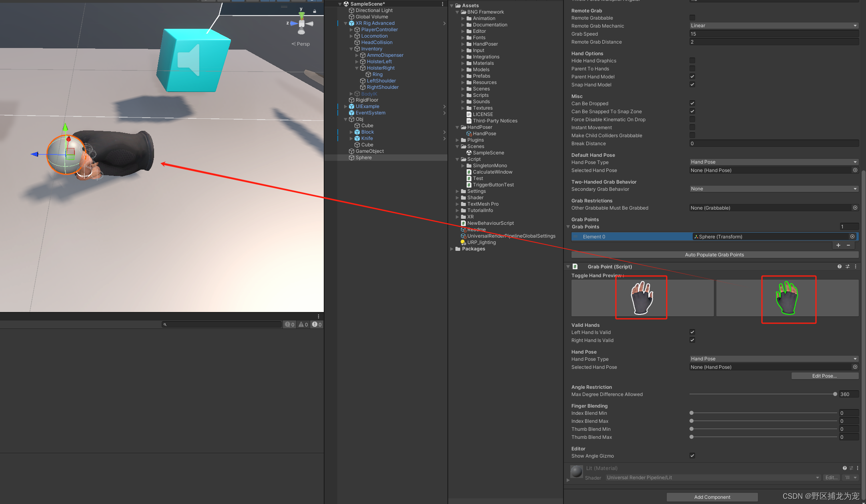866x504 pixels.
Task: Drag the Max Degree Difference Allowed slider
Action: tap(835, 394)
